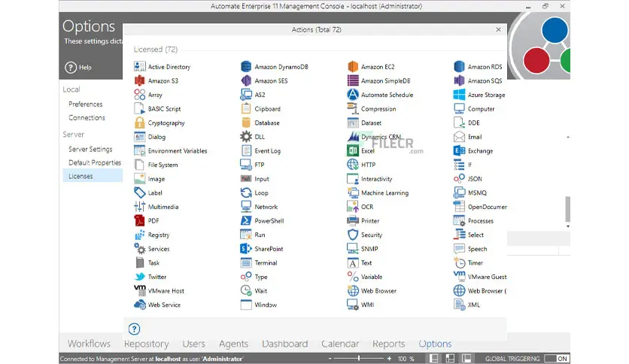Select the FTP action icon
The height and width of the screenshot is (364, 629).
pyautogui.click(x=246, y=165)
